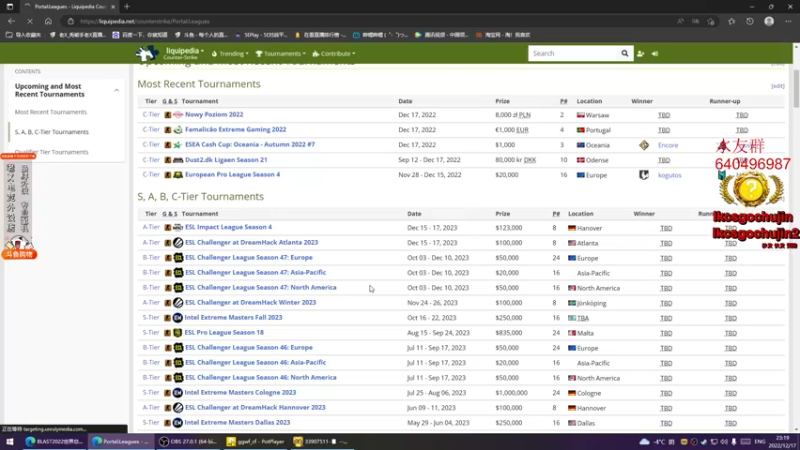The width and height of the screenshot is (800, 450).
Task: Open the Tournaments dropdown menu
Action: 281,54
